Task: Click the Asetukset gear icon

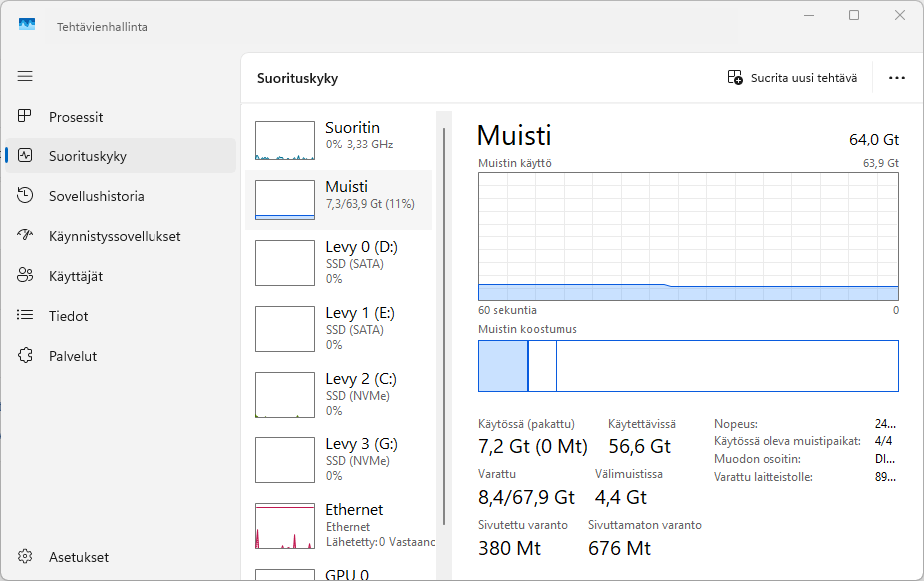Action: point(26,557)
